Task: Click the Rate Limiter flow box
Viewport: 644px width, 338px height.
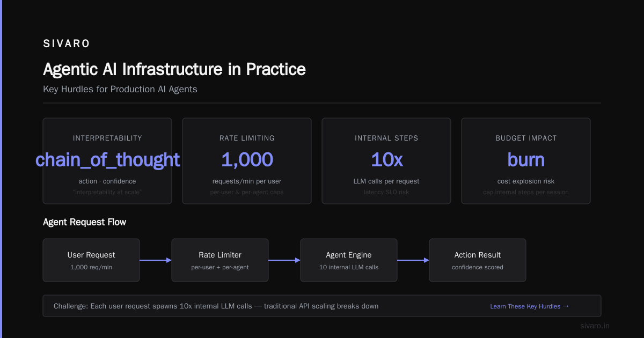Action: click(220, 260)
